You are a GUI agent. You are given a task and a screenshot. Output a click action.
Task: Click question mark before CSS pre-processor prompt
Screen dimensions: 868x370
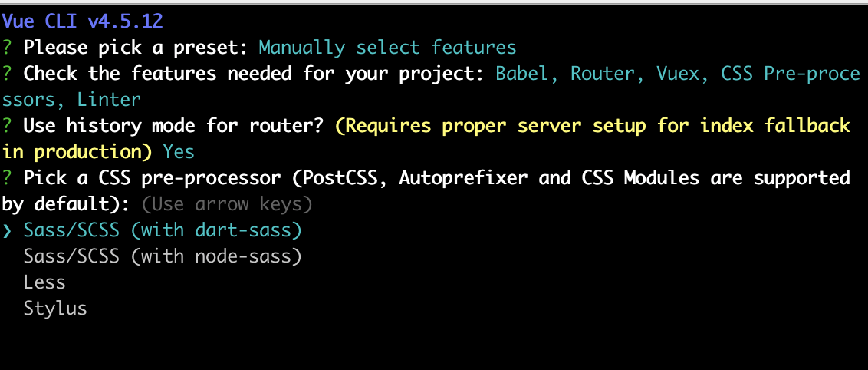(7, 178)
